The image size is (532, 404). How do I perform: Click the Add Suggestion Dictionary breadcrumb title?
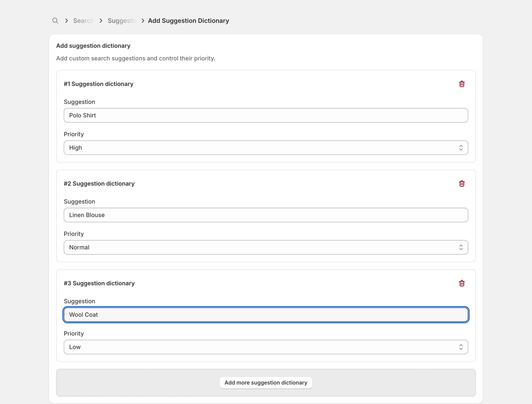tap(189, 21)
